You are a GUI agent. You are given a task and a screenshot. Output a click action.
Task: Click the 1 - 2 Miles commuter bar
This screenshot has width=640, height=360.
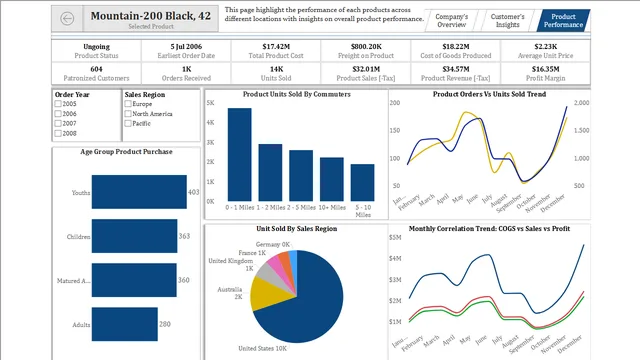[x=270, y=173]
